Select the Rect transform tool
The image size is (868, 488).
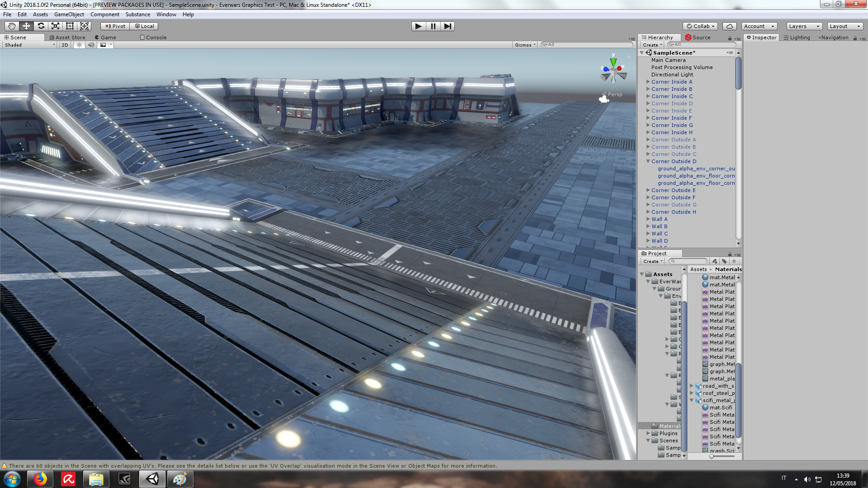pos(70,26)
